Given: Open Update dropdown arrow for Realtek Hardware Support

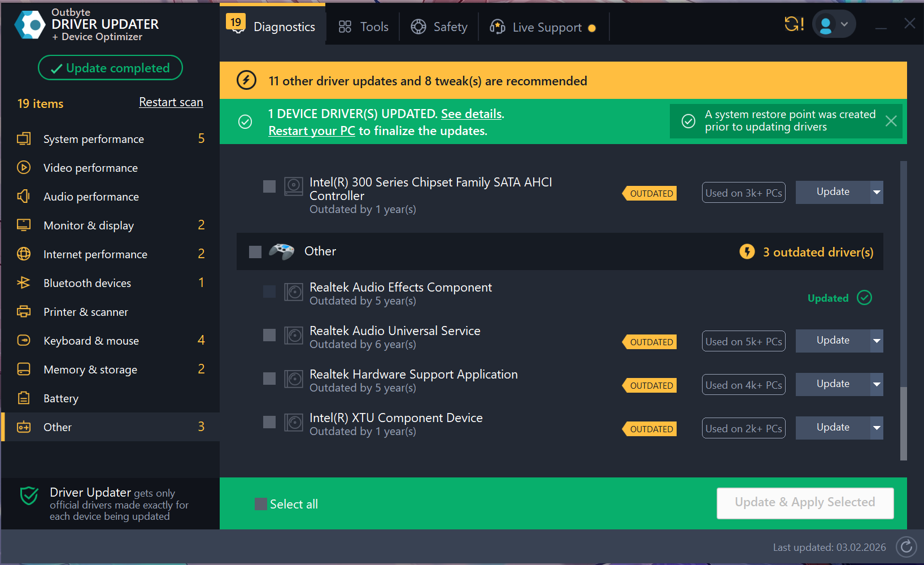Looking at the screenshot, I should pyautogui.click(x=876, y=384).
